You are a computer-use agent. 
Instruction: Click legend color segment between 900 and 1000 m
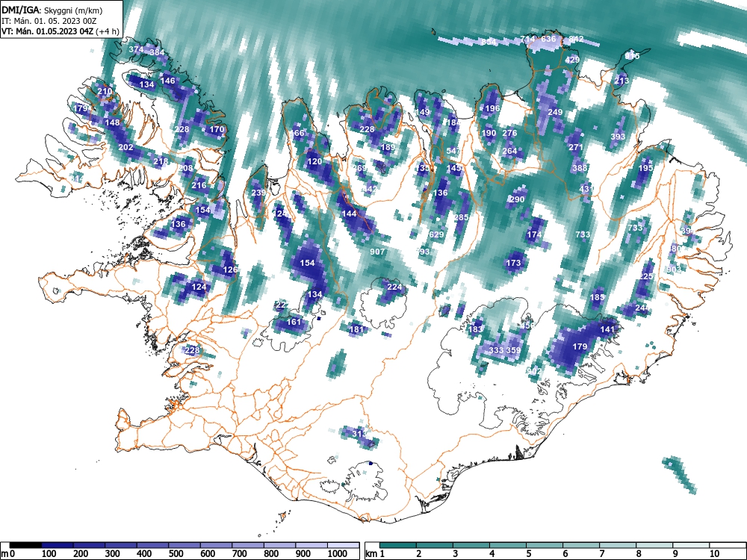(x=311, y=545)
